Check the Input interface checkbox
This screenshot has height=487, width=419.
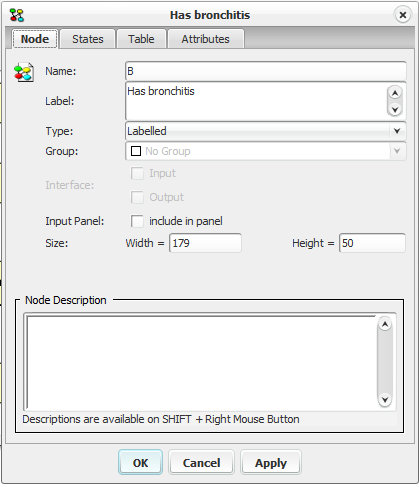pyautogui.click(x=137, y=173)
